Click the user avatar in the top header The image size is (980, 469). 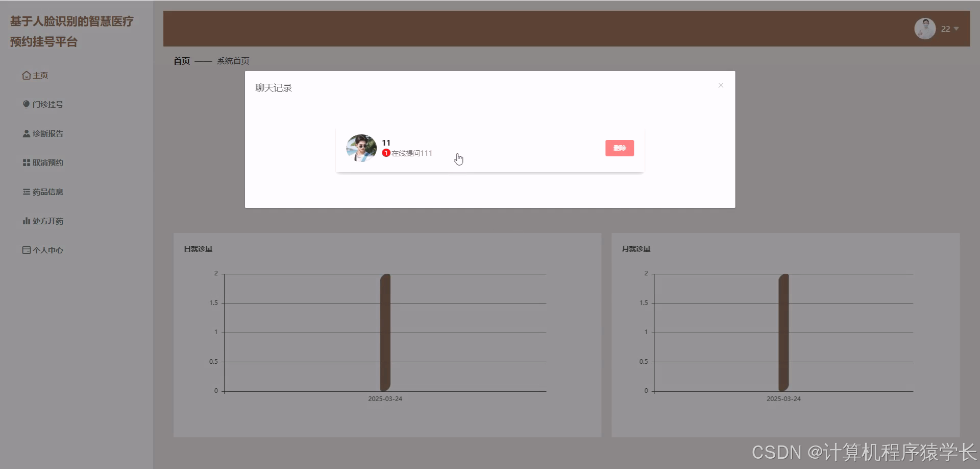(x=925, y=29)
